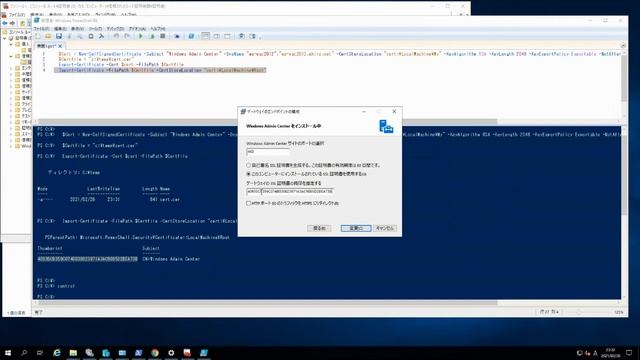The image size is (640, 360).
Task: Click the cert.cer file name in console output
Action: pos(170,199)
